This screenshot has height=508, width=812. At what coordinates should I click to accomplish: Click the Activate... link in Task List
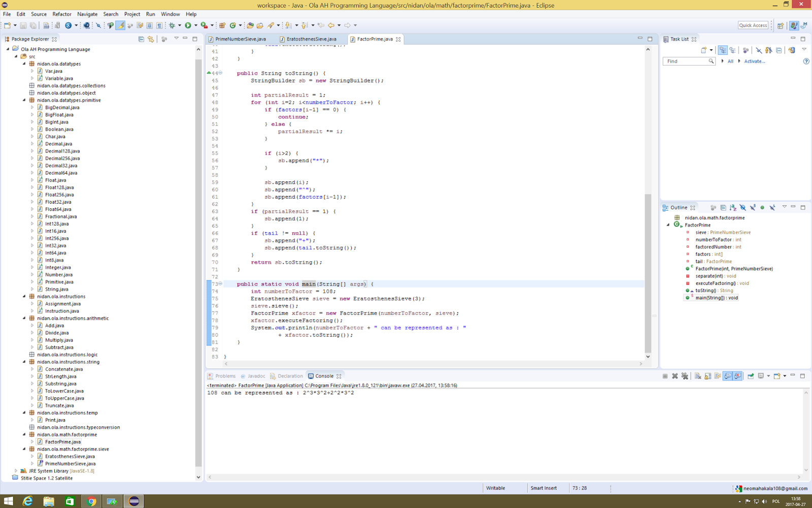(754, 61)
